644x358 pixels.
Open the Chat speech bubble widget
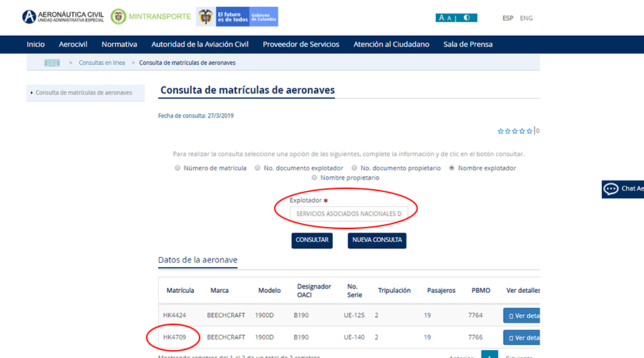click(623, 189)
